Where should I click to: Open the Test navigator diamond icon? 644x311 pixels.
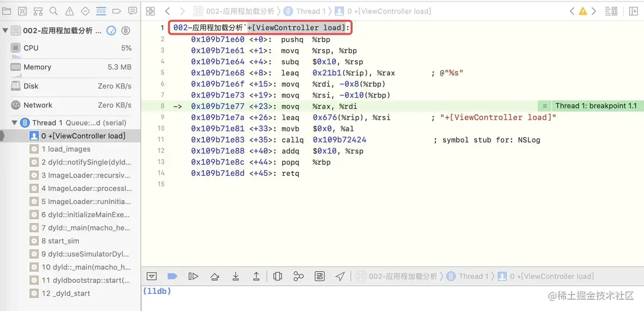tap(85, 11)
